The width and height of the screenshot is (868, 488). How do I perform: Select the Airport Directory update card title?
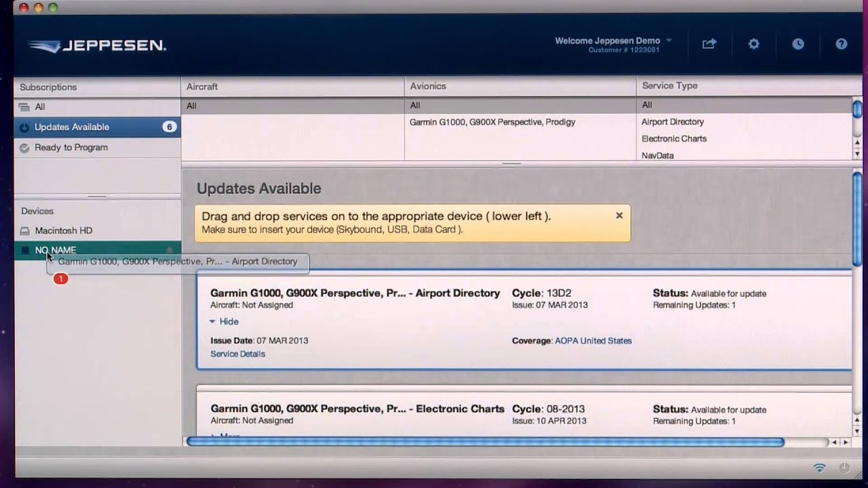[x=355, y=293]
